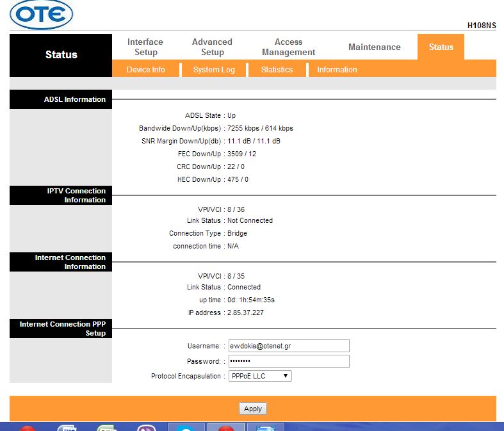Click the Internet VPI/VCI value 8 / 35
This screenshot has height=431, width=504.
(x=236, y=276)
